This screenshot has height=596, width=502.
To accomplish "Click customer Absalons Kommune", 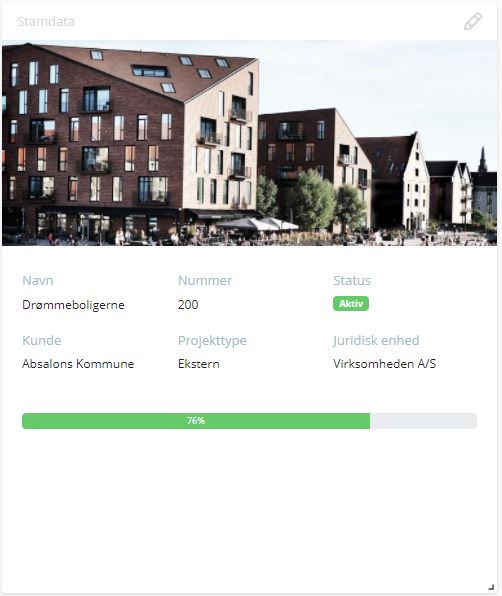I will click(x=78, y=364).
